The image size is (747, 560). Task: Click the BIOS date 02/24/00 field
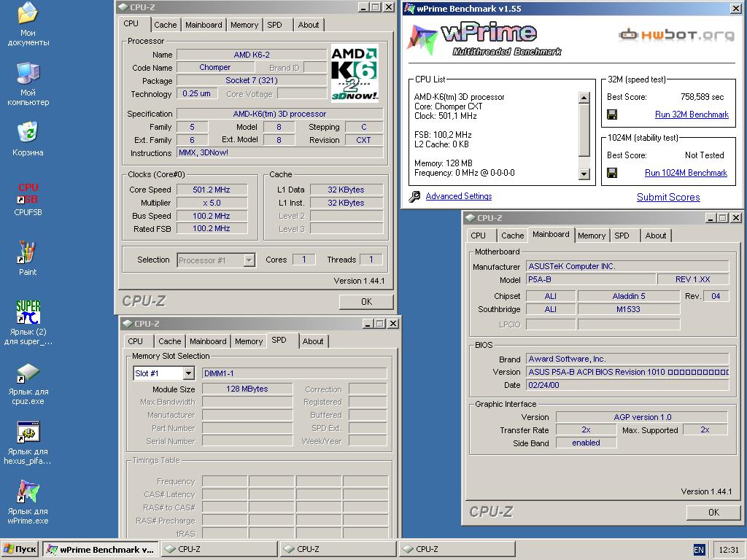tap(627, 385)
